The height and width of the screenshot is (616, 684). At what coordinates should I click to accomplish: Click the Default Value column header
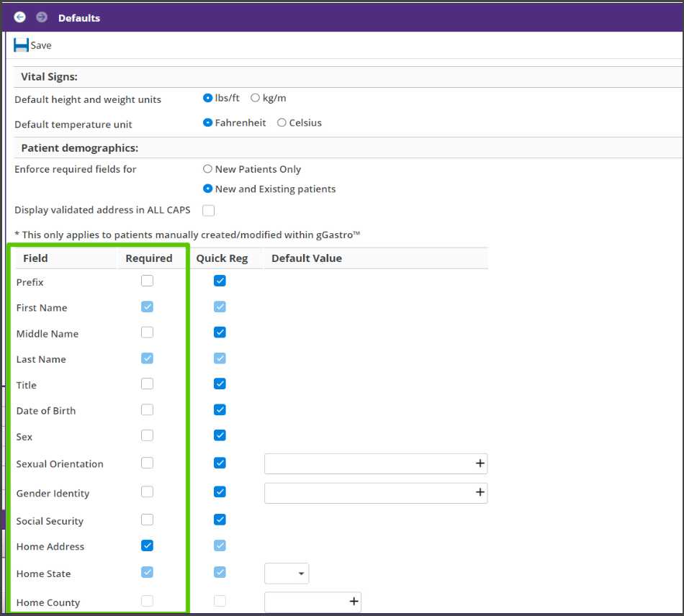click(307, 258)
